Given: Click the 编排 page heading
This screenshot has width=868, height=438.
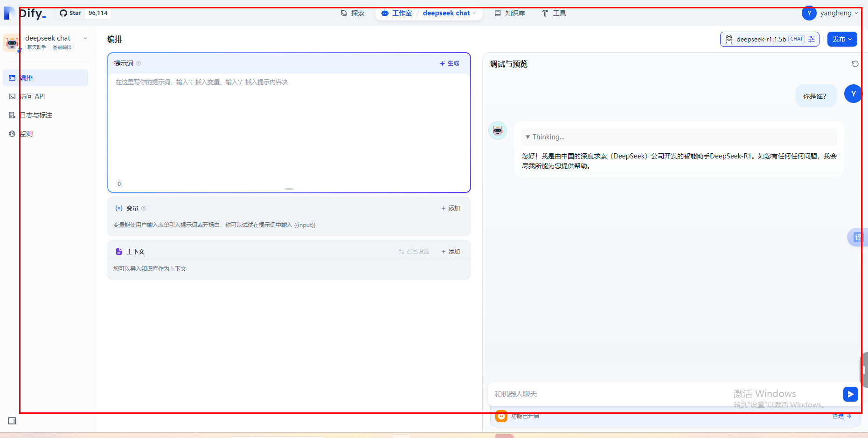Looking at the screenshot, I should [x=115, y=40].
